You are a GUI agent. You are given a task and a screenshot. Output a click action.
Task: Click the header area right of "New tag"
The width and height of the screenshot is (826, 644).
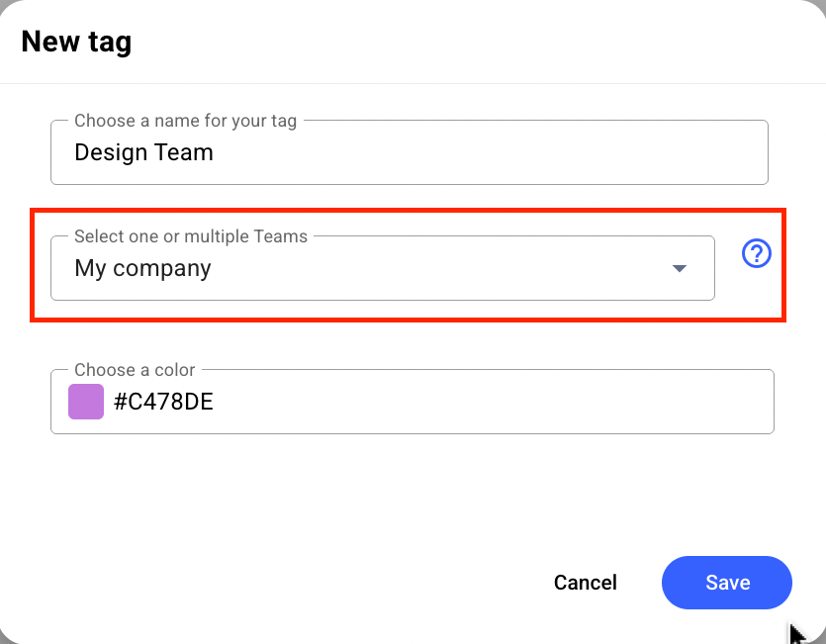tap(474, 43)
